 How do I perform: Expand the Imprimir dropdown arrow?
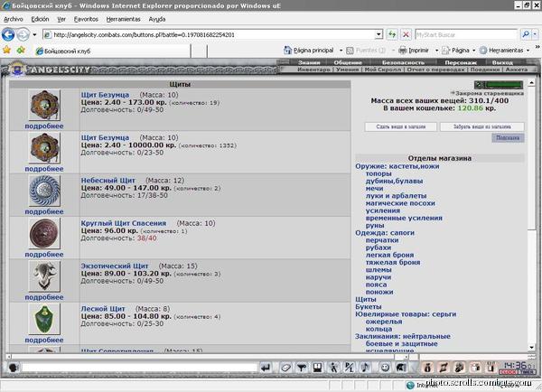coord(436,51)
